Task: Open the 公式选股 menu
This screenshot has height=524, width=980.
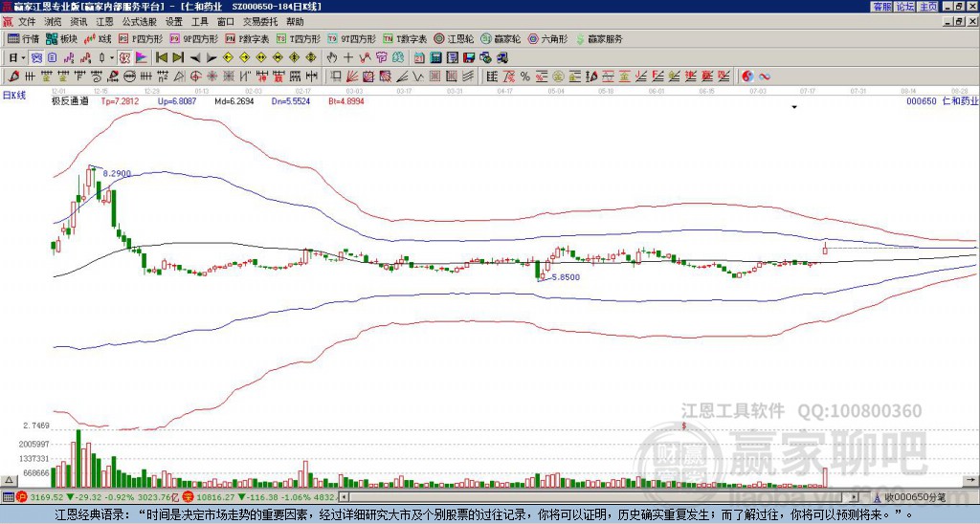Action: coord(140,22)
